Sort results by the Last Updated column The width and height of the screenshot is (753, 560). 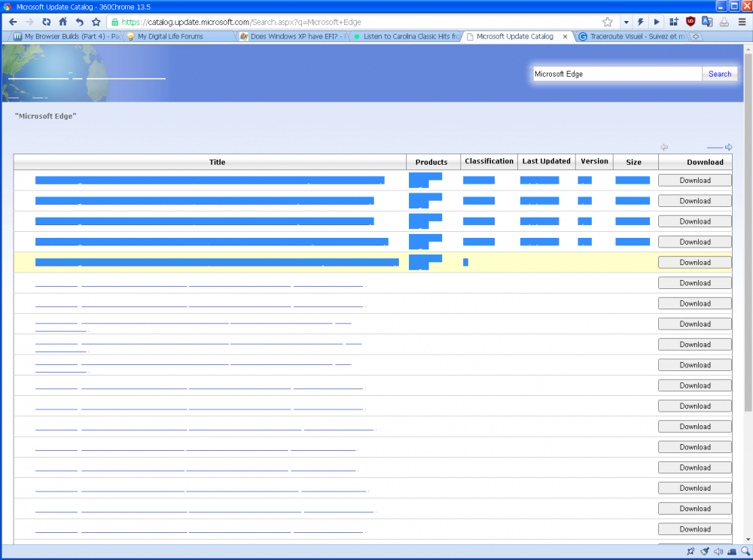click(546, 162)
